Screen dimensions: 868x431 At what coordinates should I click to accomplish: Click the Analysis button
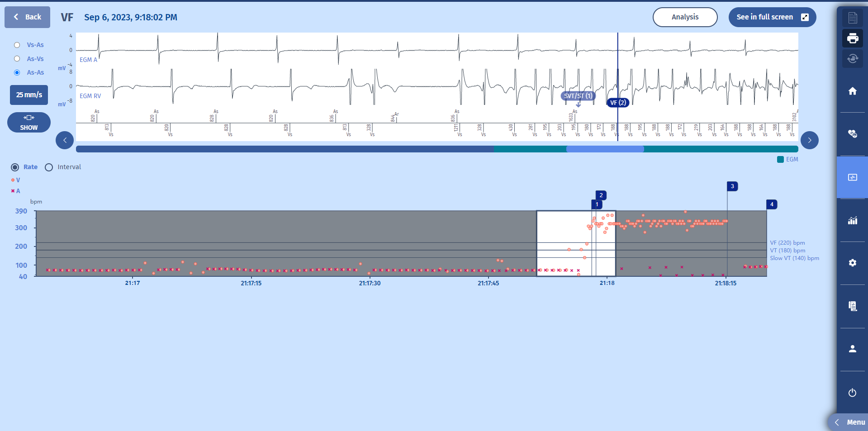point(685,17)
